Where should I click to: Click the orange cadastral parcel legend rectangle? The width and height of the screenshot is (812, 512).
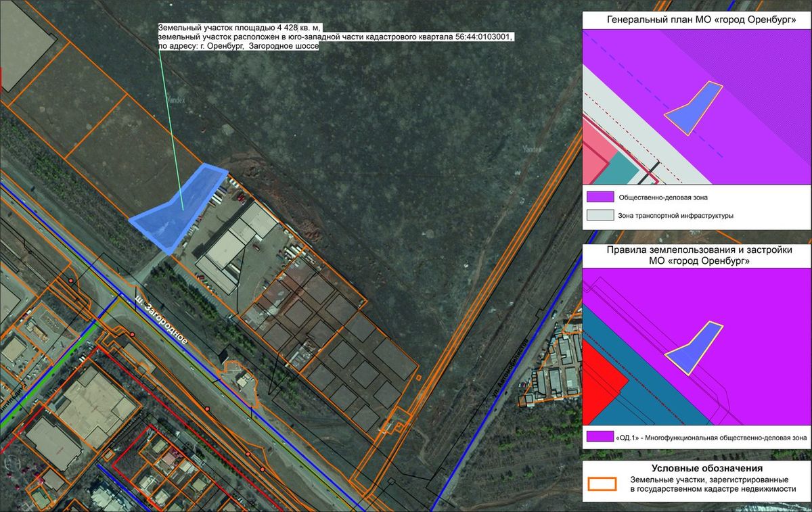[x=602, y=484]
